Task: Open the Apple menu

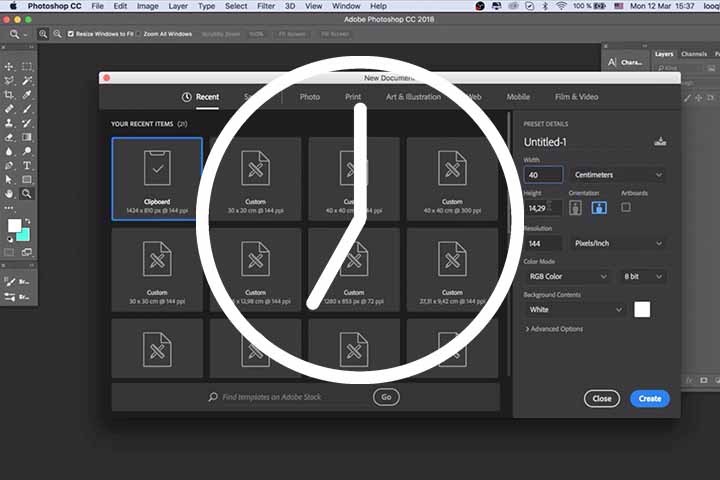Action: [13, 6]
